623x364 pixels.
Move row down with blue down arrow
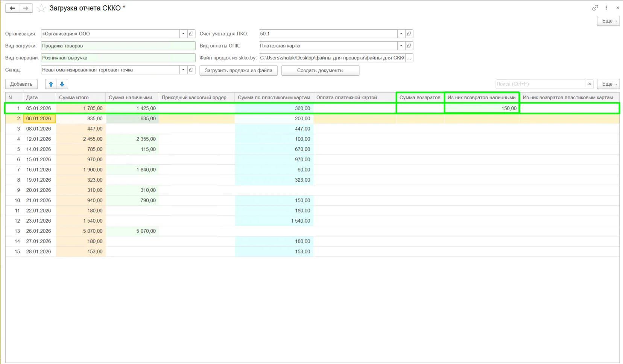coord(62,84)
